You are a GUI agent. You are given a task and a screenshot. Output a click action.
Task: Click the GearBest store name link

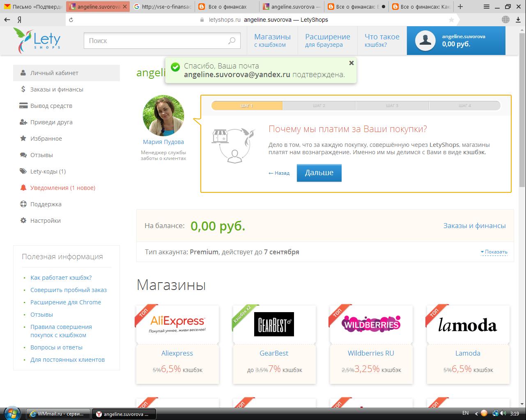pos(274,353)
